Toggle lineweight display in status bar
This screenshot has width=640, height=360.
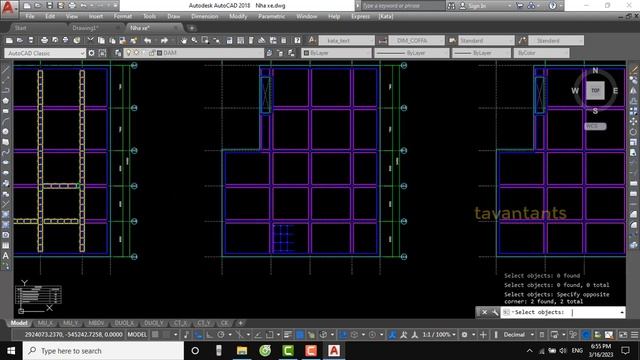(288, 335)
